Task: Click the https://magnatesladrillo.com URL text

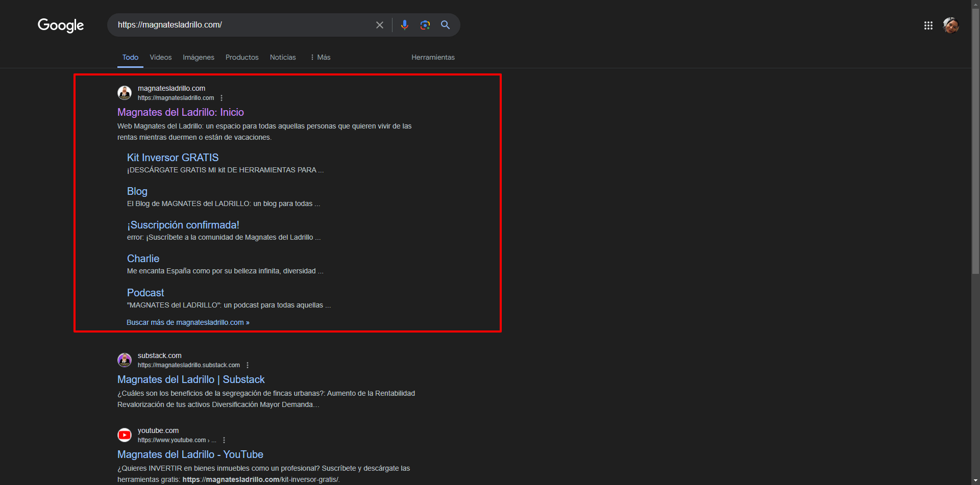Action: coord(176,98)
